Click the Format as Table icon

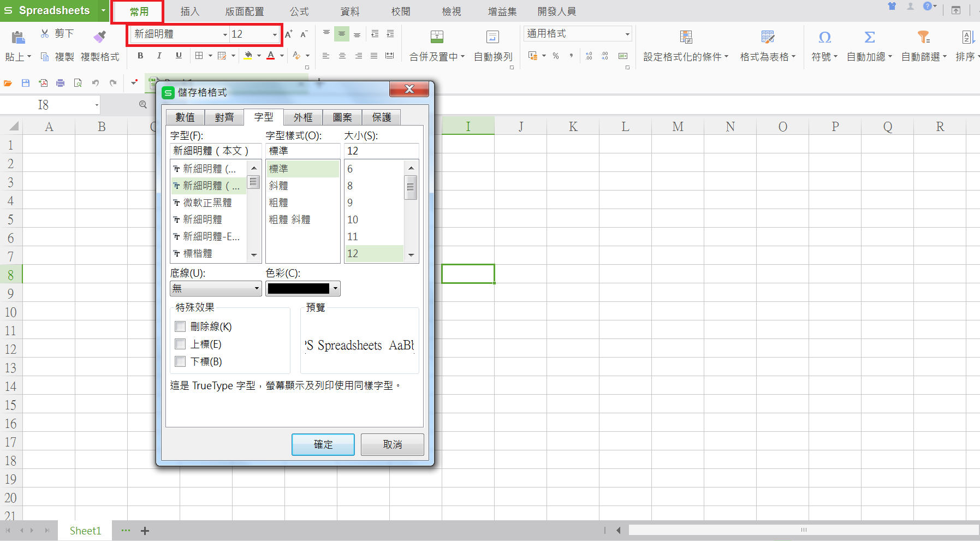[768, 37]
